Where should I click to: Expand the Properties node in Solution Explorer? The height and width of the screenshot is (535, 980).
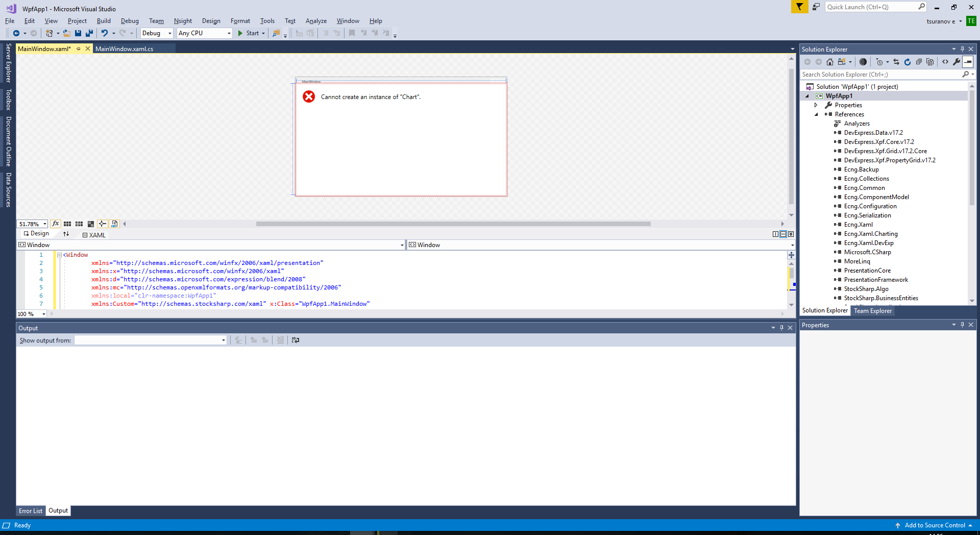click(x=816, y=105)
